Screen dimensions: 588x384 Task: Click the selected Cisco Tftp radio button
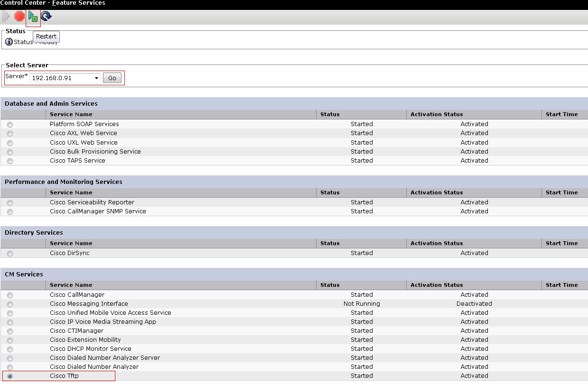tap(10, 376)
